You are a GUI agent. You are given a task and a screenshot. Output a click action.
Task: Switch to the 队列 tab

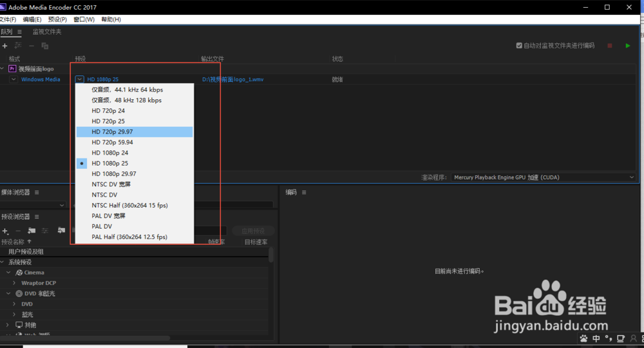[6, 32]
